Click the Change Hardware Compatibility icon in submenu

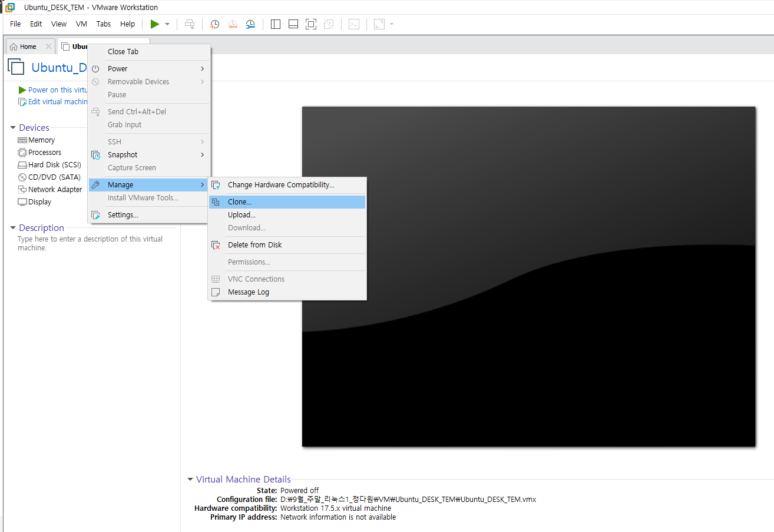click(x=216, y=185)
